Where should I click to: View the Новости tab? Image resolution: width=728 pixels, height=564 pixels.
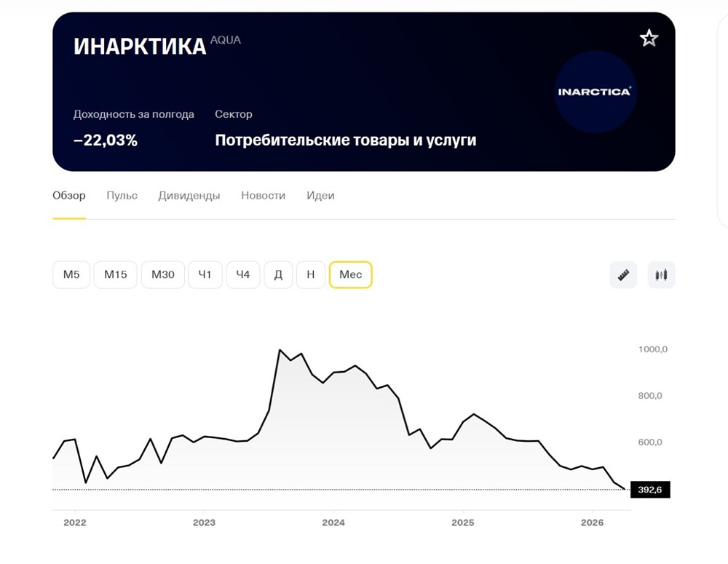[x=263, y=195]
